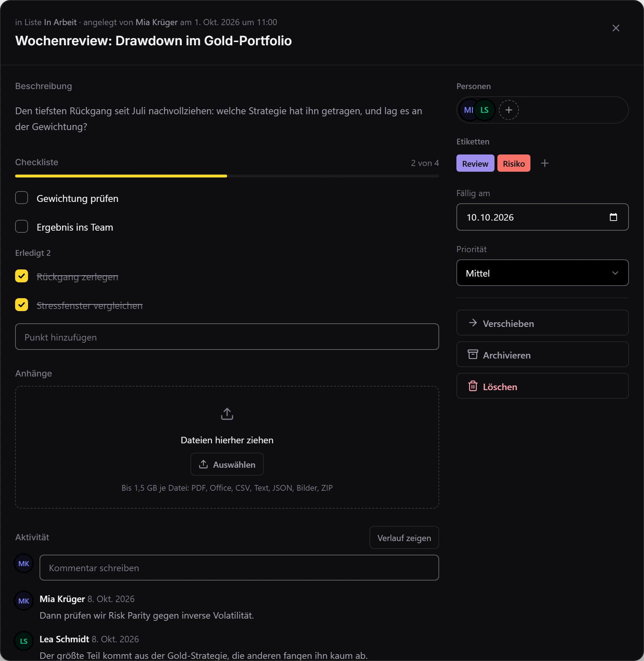Viewport: 644px width, 661px height.
Task: Click the LS member avatar
Action: point(484,110)
